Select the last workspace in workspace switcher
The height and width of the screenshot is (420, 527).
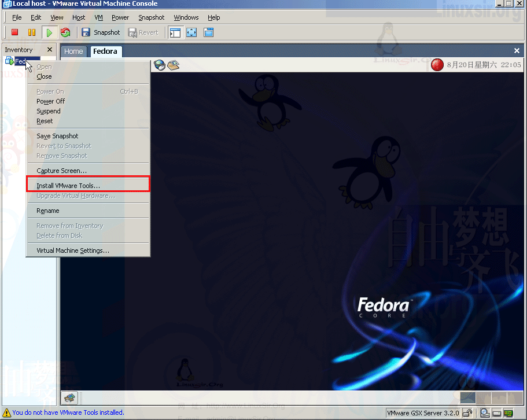point(515,397)
